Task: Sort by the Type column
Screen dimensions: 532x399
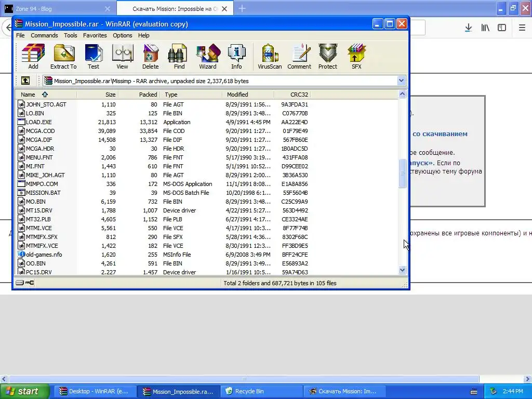Action: (x=191, y=95)
